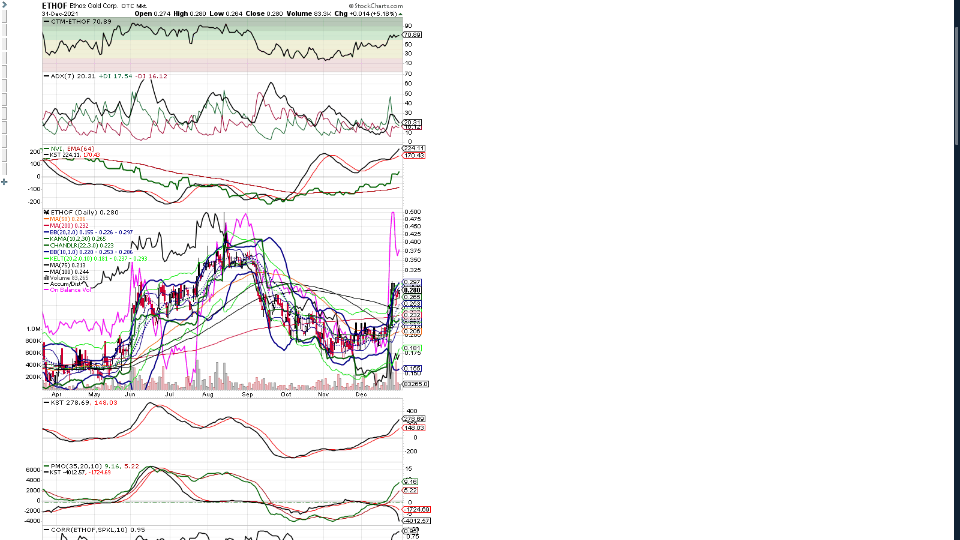Click the KST 224.11 legend in upper panel
Image resolution: width=960 pixels, height=540 pixels.
click(x=75, y=155)
